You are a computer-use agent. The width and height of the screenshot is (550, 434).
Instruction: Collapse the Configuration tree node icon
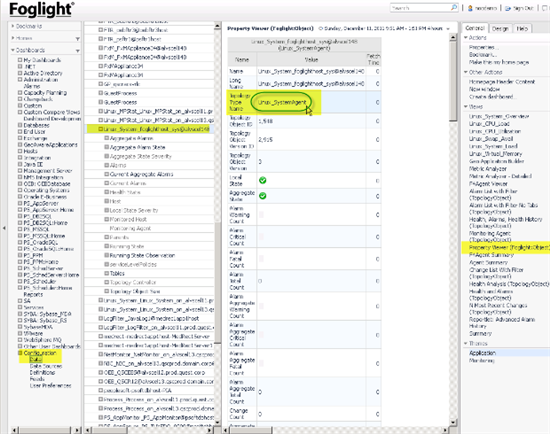[20, 353]
